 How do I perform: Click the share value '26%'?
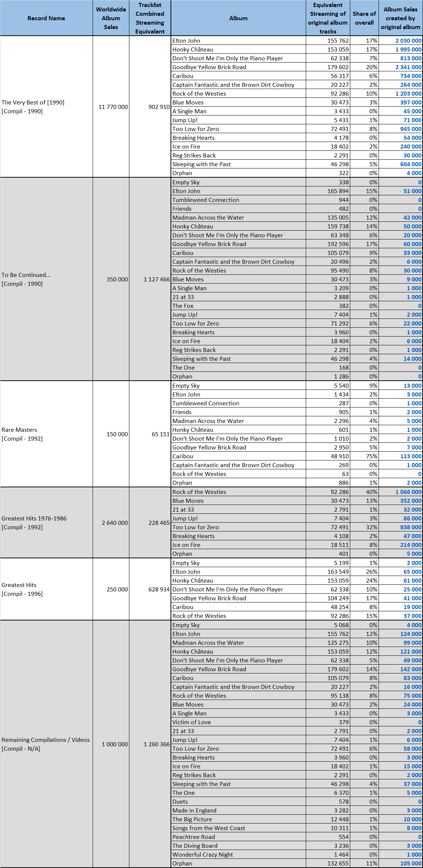pyautogui.click(x=372, y=572)
